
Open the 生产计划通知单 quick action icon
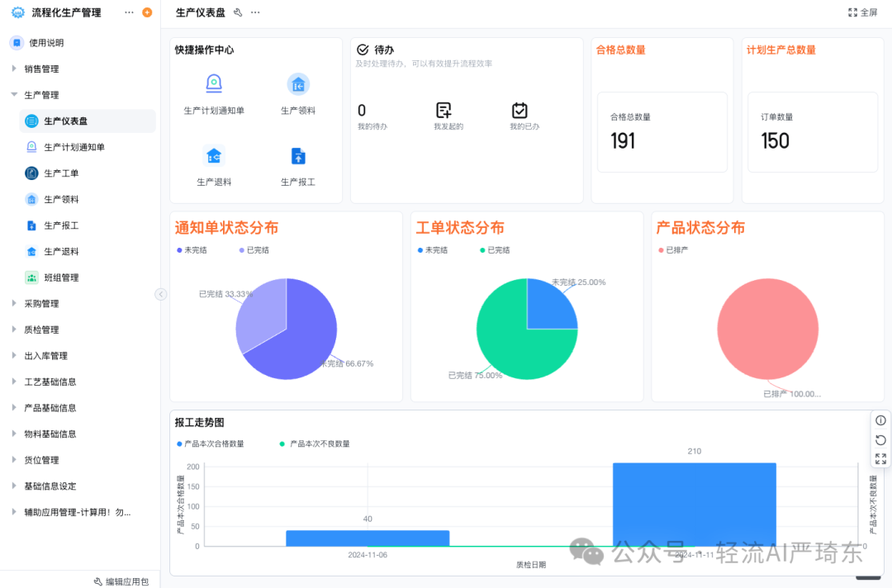point(214,83)
